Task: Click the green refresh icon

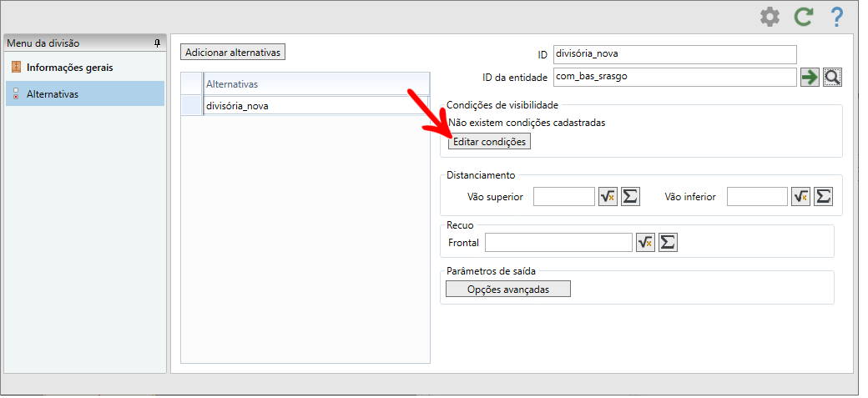Action: coord(803,18)
